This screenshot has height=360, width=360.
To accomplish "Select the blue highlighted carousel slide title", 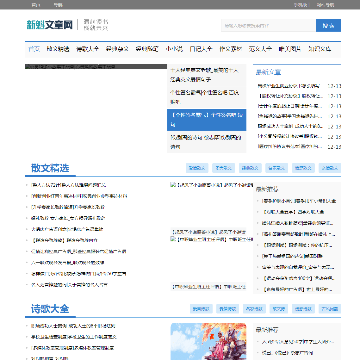I will click(x=207, y=120).
